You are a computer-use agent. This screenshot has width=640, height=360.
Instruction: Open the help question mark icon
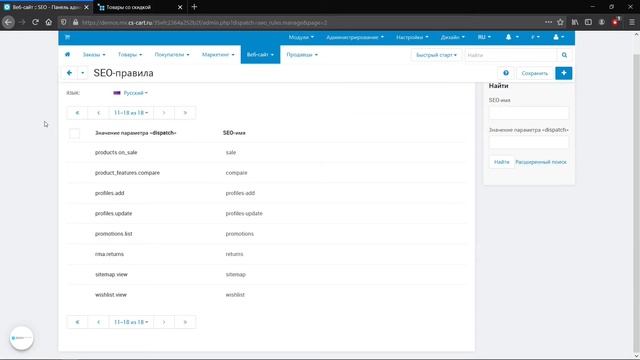(506, 73)
